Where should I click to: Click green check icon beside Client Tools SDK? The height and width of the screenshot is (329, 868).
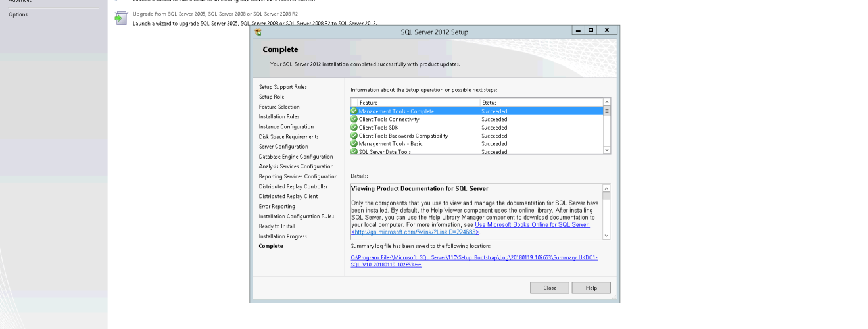coord(354,128)
